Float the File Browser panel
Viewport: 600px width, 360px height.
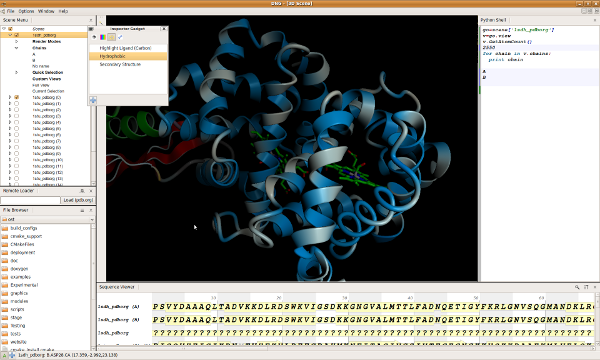pos(82,210)
